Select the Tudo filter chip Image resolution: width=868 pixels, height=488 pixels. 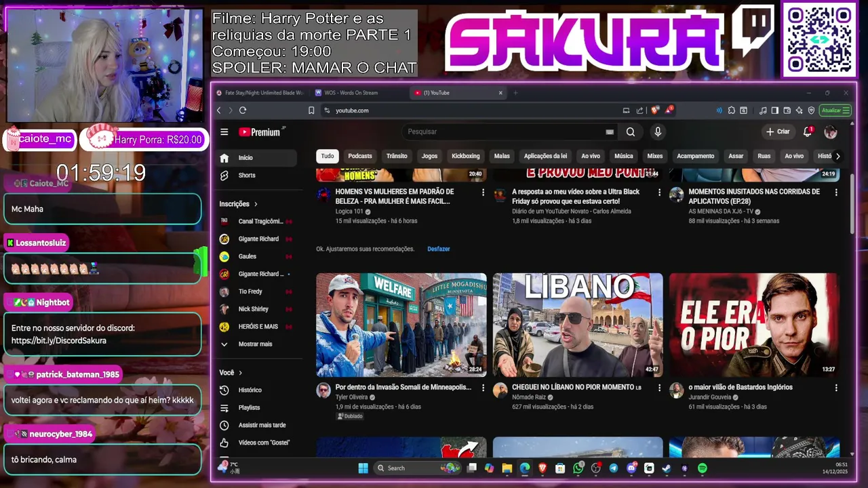pos(328,156)
